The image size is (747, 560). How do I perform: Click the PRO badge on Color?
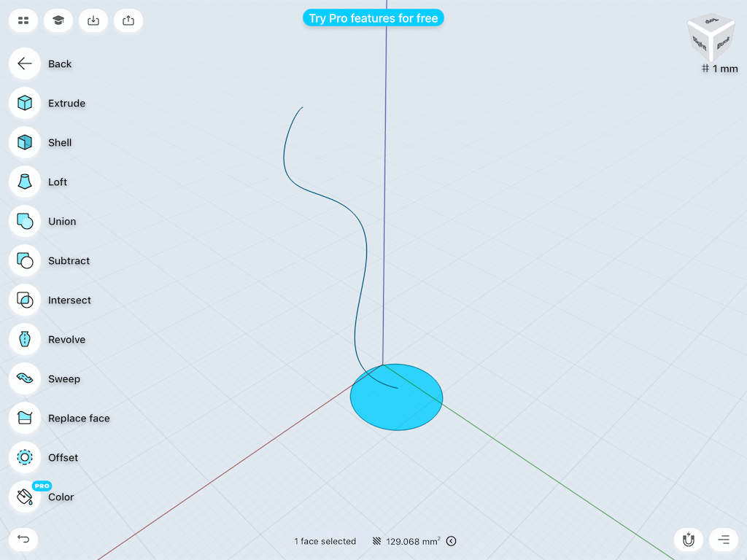42,486
